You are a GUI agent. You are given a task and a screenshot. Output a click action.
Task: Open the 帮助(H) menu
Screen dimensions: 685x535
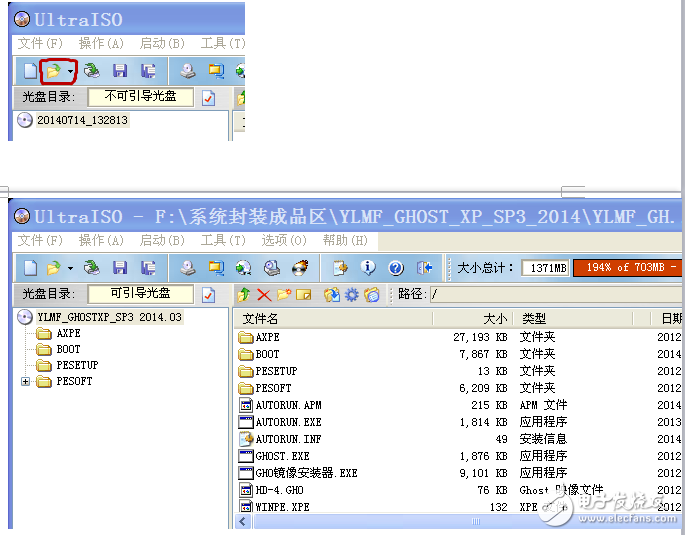pyautogui.click(x=345, y=240)
